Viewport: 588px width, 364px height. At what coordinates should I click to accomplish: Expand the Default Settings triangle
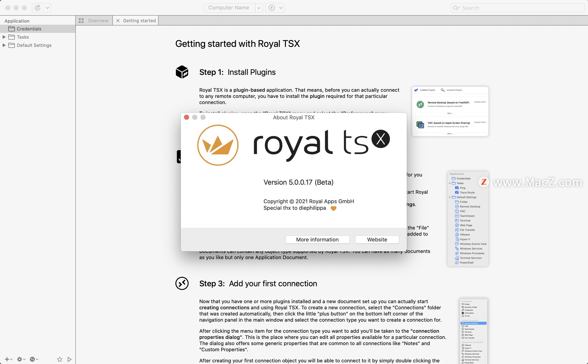tap(4, 45)
